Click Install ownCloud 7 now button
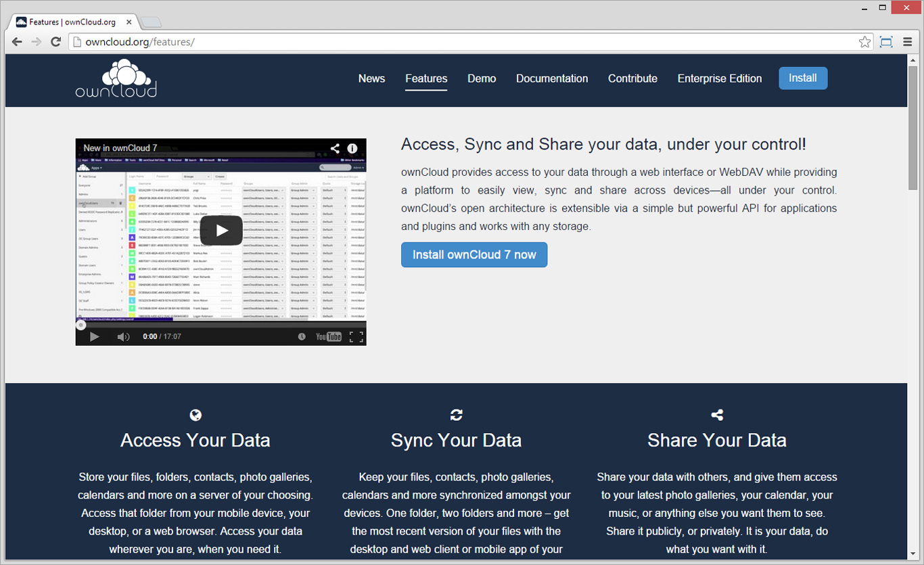924x565 pixels. click(474, 254)
